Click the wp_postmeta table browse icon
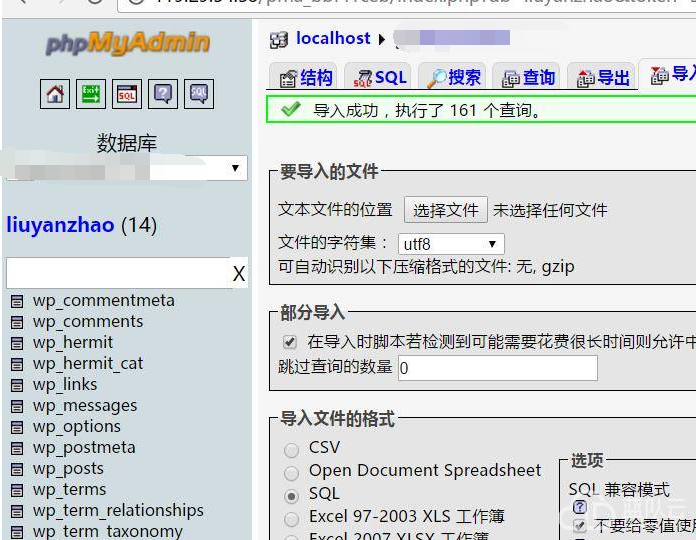The image size is (696, 540). pos(17,448)
